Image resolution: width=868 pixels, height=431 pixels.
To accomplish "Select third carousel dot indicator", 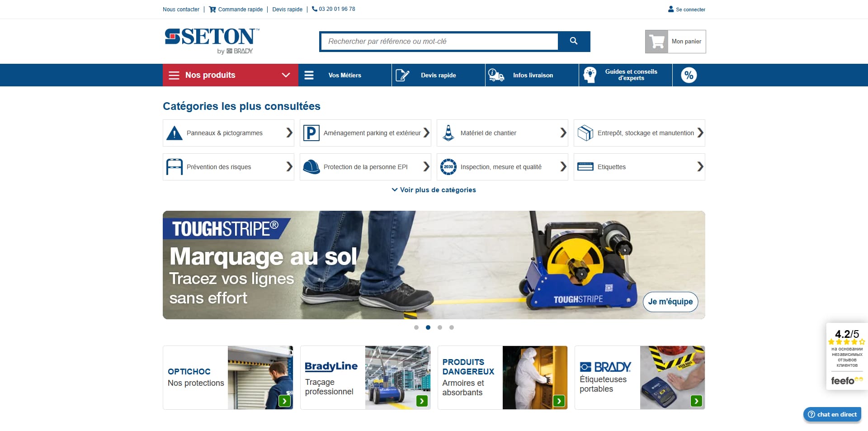I will click(x=440, y=327).
